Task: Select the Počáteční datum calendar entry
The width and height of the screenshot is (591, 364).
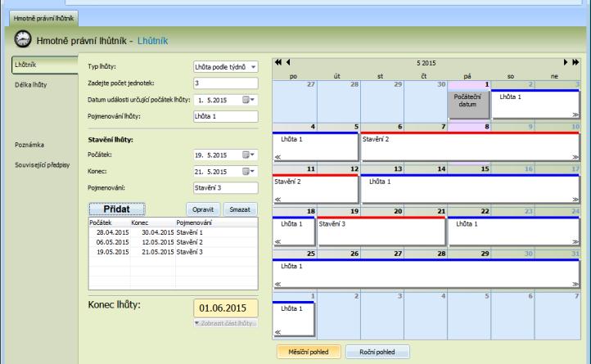Action: tap(467, 104)
